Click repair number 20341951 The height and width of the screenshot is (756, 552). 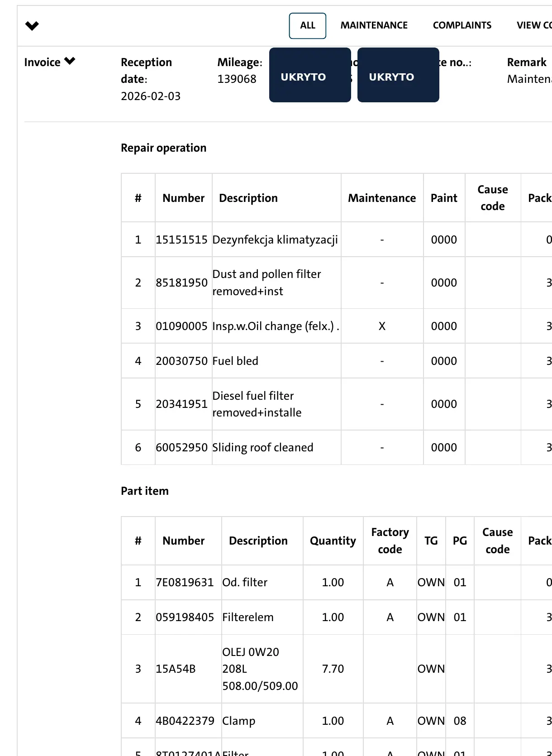(181, 404)
